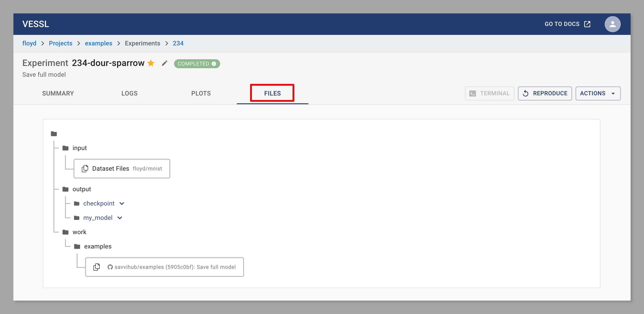The height and width of the screenshot is (314, 644).
Task: Open the my_model folder link
Action: [98, 218]
